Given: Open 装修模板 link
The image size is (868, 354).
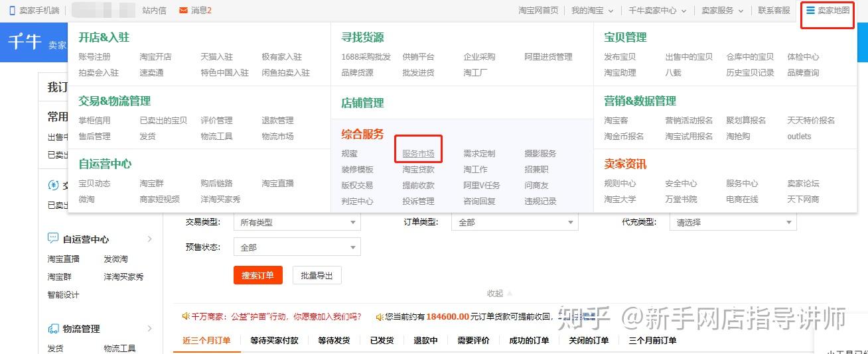Looking at the screenshot, I should tap(357, 170).
